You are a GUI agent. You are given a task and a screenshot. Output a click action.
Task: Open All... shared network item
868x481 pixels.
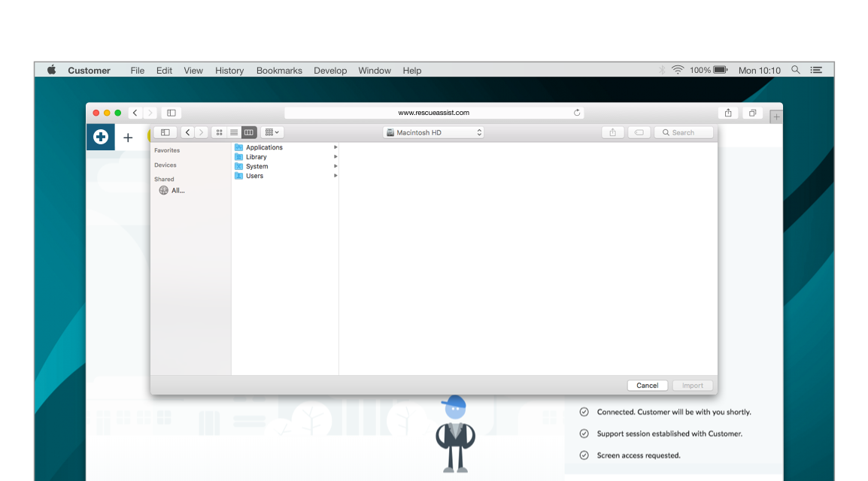172,190
